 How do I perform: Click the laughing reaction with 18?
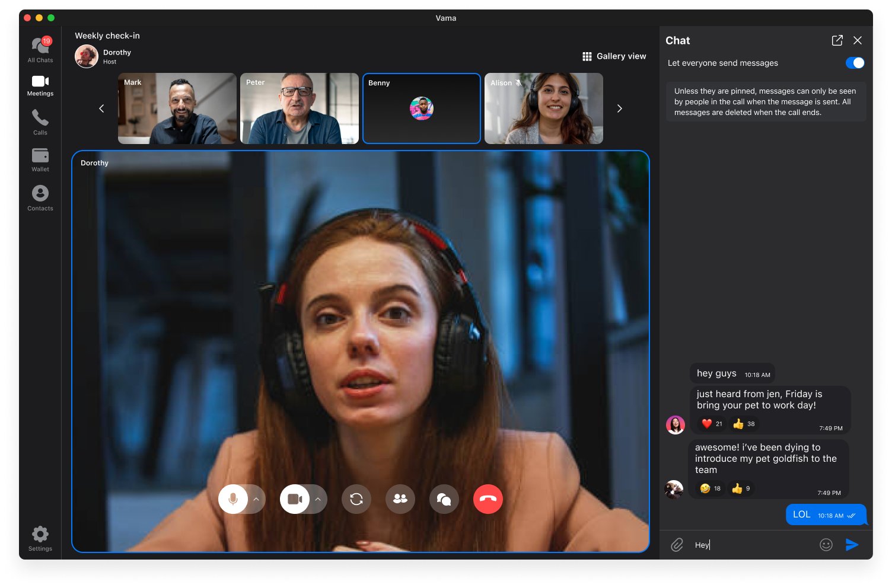click(710, 488)
